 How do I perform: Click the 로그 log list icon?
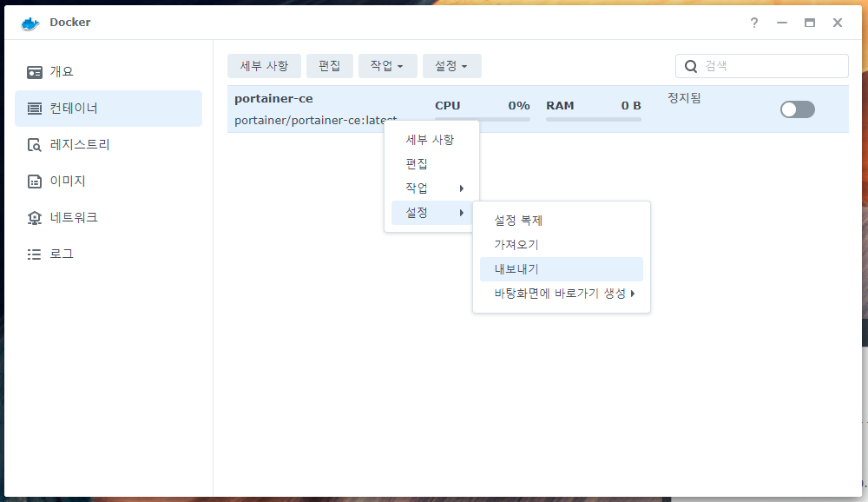click(x=35, y=254)
